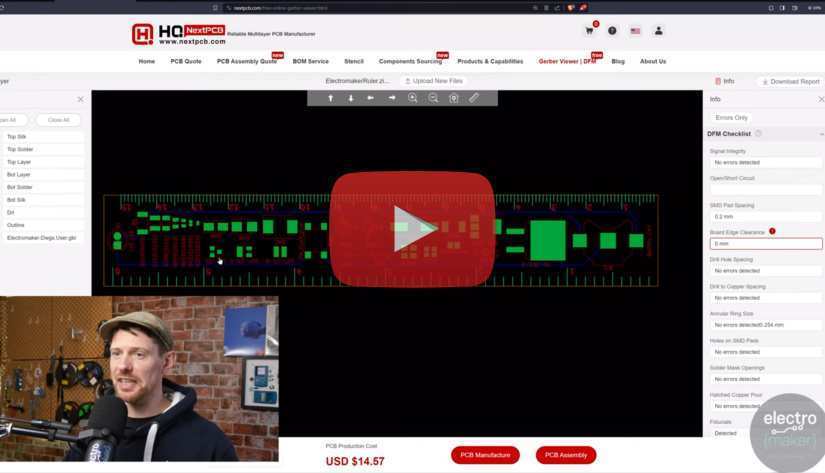Pan the Gerber view right with the right arrow
Image resolution: width=825 pixels, height=473 pixels.
click(392, 98)
